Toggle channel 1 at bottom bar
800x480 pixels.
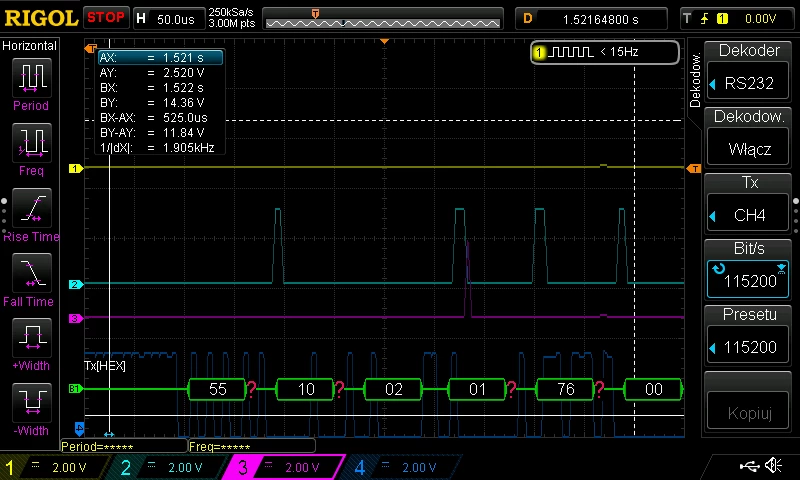pos(51,467)
